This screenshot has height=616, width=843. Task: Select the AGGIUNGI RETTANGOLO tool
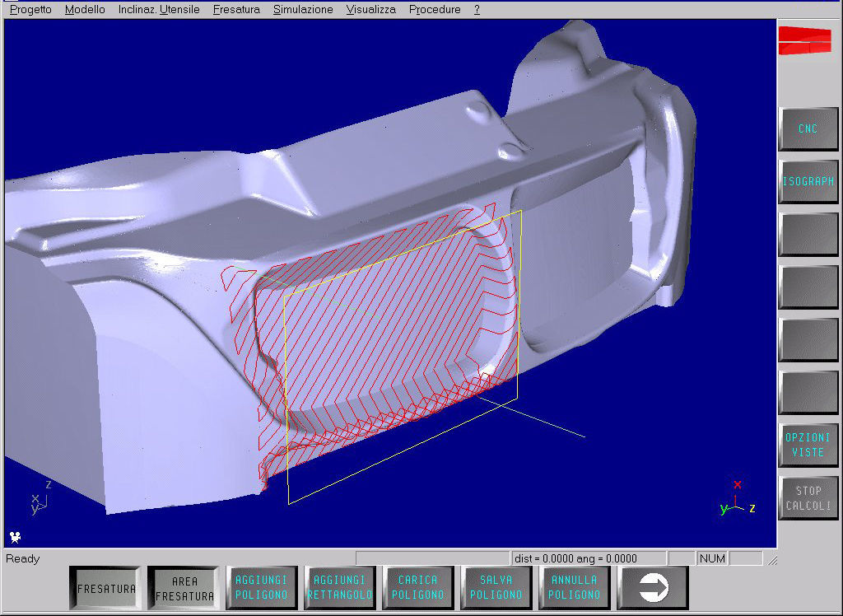click(340, 588)
